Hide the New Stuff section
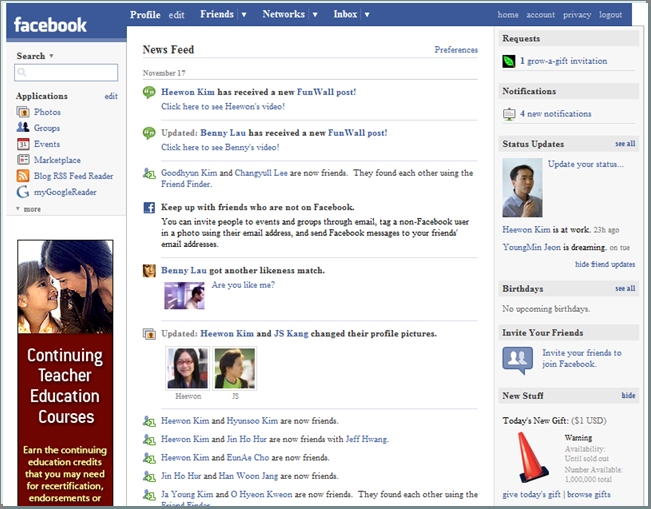The width and height of the screenshot is (651, 509). [628, 396]
